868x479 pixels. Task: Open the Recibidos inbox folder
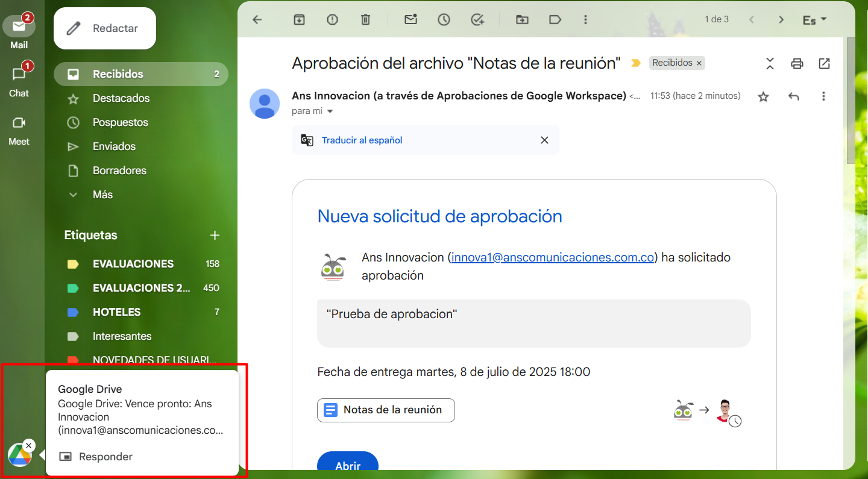pos(141,74)
